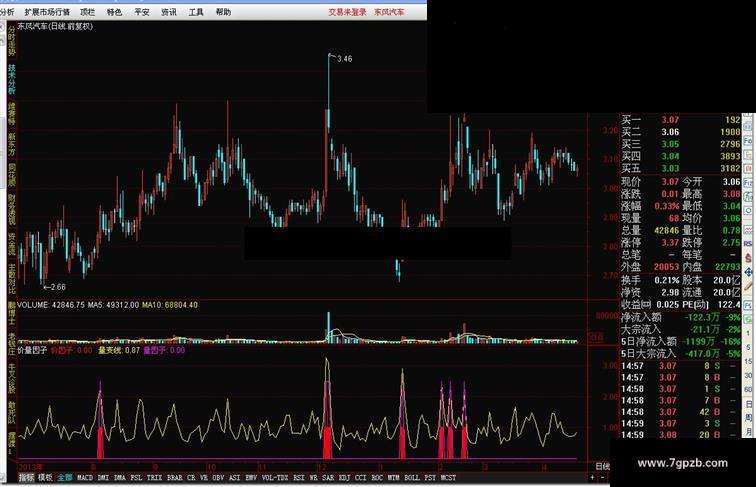Click the red dollar sign icon
The width and height of the screenshot is (756, 487).
click(x=748, y=257)
